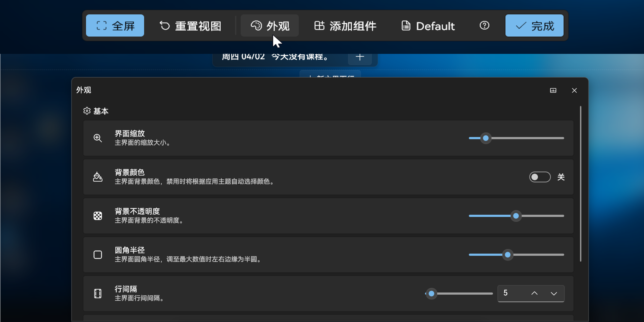Click the paint bucket icon for 背景颜色

pyautogui.click(x=98, y=177)
